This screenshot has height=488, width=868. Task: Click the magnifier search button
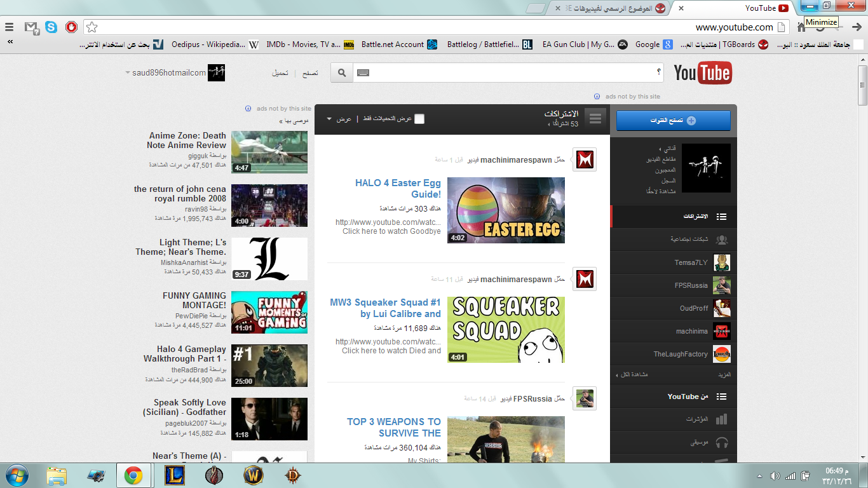coord(341,72)
